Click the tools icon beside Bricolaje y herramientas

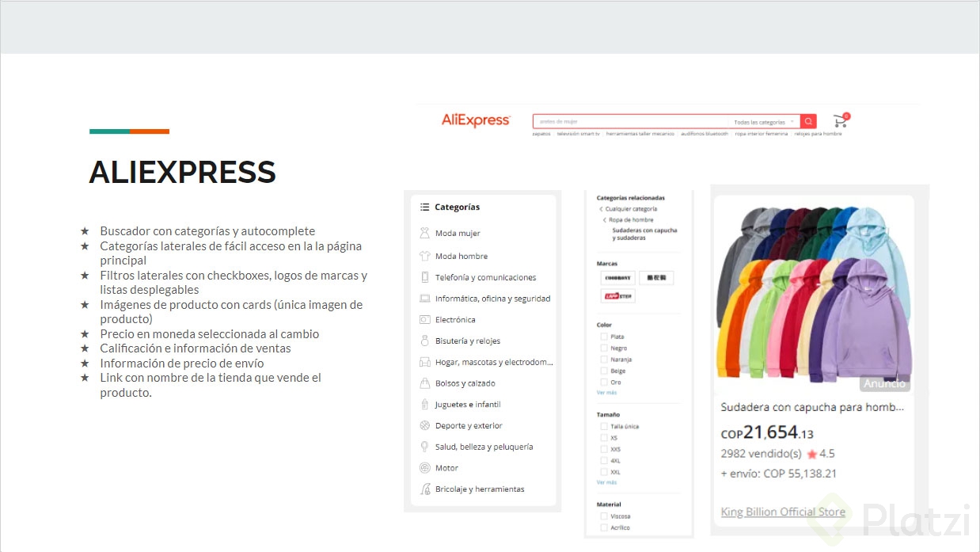[x=425, y=489]
